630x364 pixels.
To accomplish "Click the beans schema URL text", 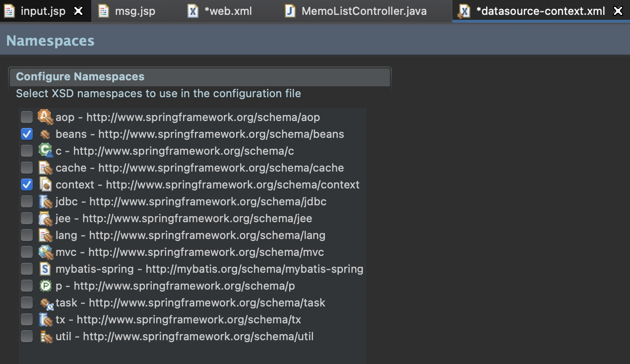I will pyautogui.click(x=221, y=134).
